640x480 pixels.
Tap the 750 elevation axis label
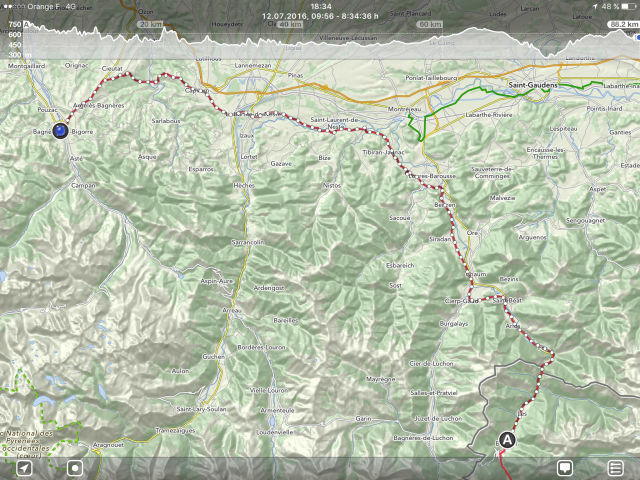[15, 24]
